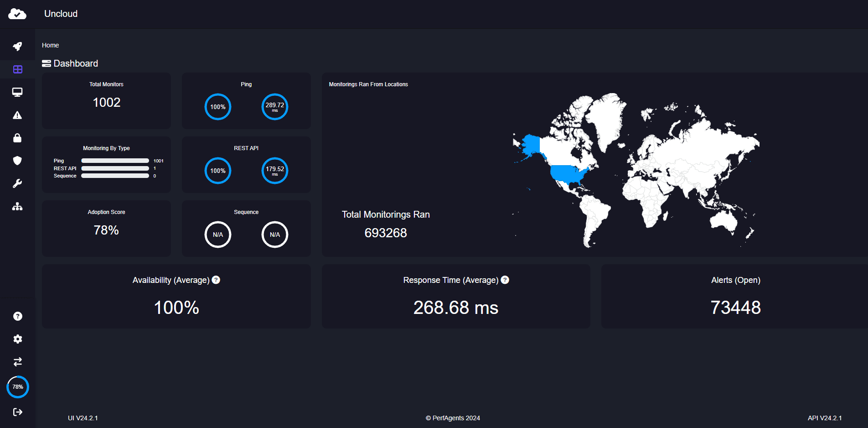Click the Uncloud cloud logo
The height and width of the screenshot is (428, 868).
coord(17,14)
